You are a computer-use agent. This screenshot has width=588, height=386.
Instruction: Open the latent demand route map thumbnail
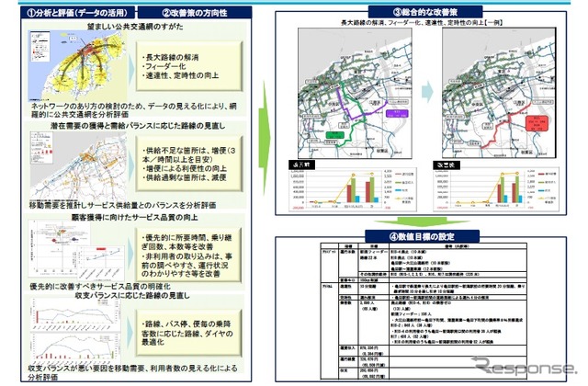point(78,165)
